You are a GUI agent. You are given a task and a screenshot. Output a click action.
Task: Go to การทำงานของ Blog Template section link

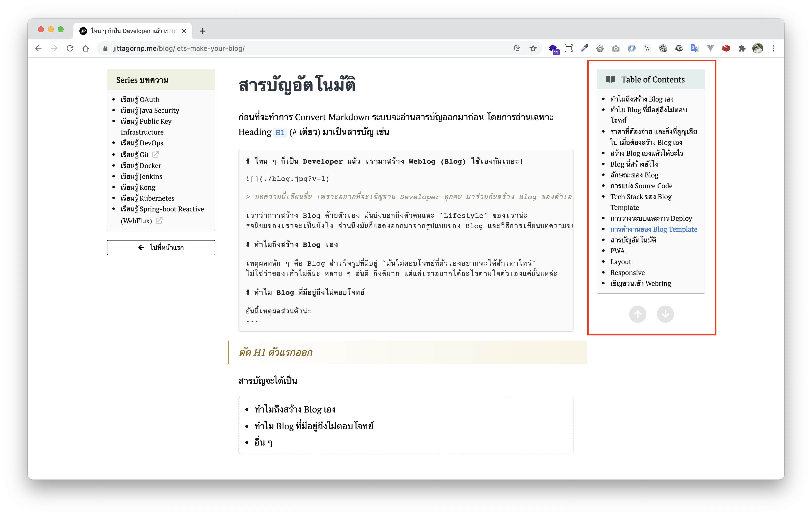click(x=654, y=229)
